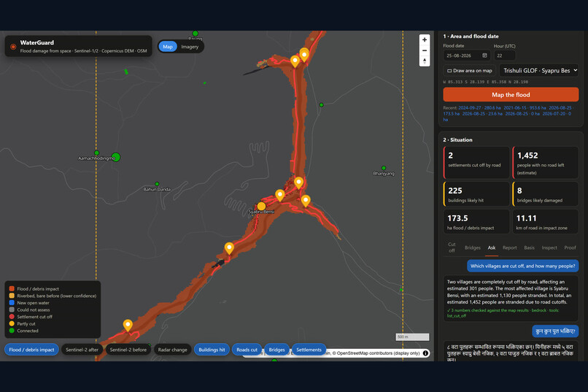The width and height of the screenshot is (588, 392).
Task: Load recent run 2026-08-25 · 0 ha
Action: point(522,114)
